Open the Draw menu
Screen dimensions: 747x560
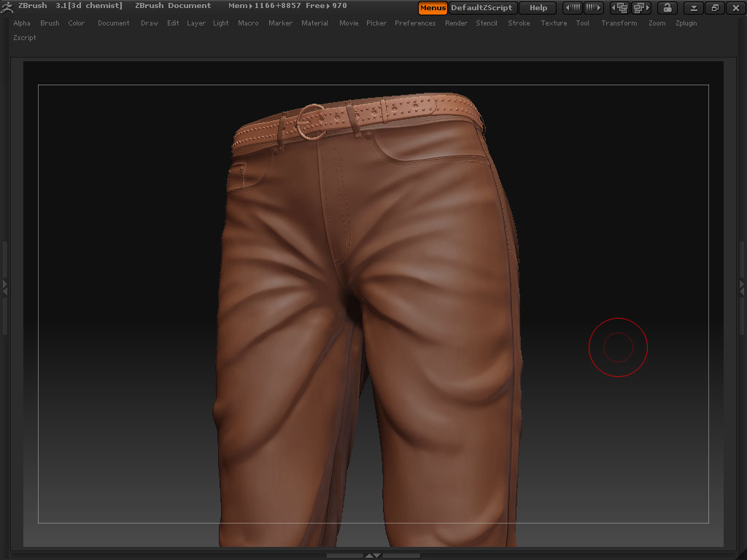pyautogui.click(x=149, y=23)
